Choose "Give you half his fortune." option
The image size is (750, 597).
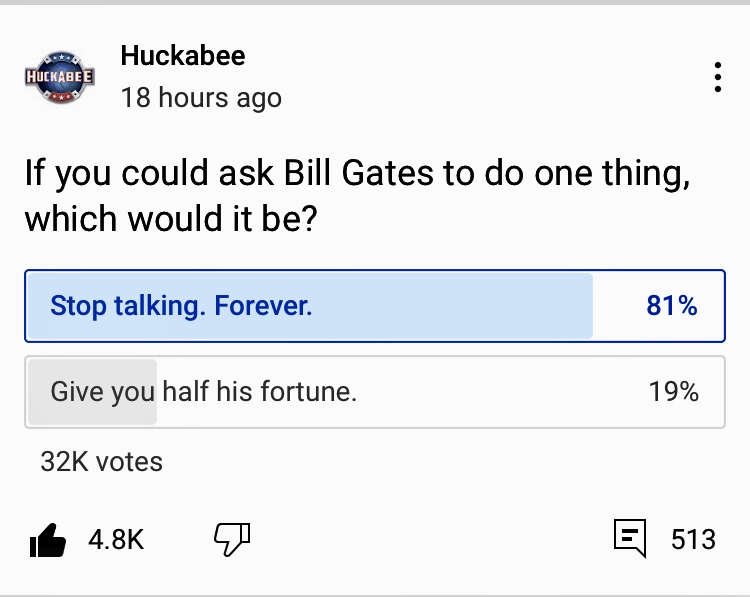(374, 391)
